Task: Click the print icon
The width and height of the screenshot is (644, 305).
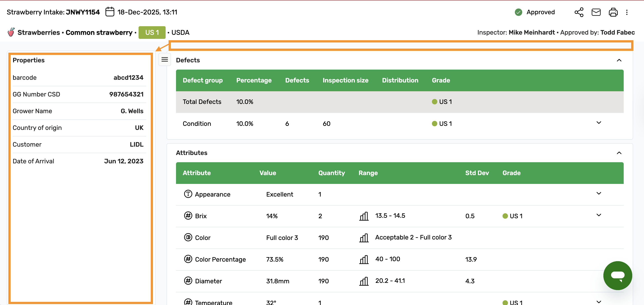Action: [x=613, y=12]
